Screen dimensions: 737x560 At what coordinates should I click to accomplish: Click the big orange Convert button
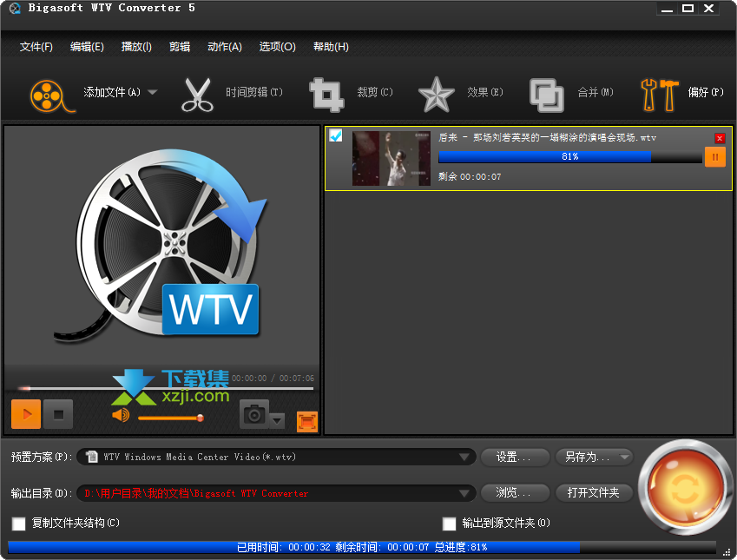684,487
